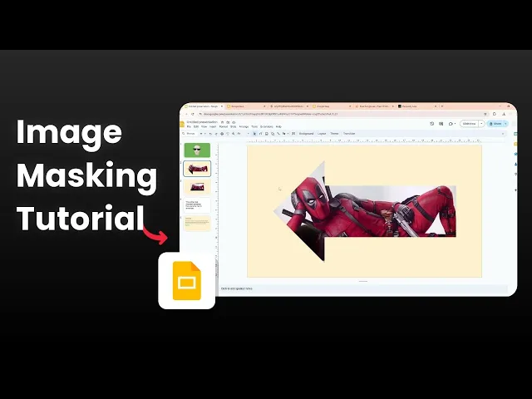
Task: Click the Search menus box in toolbar
Action: [x=190, y=134]
